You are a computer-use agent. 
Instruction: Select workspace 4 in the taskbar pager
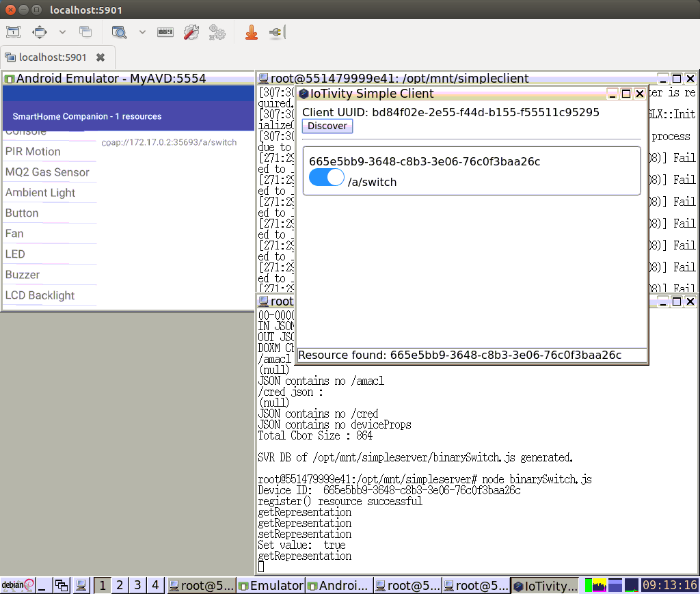pyautogui.click(x=155, y=585)
